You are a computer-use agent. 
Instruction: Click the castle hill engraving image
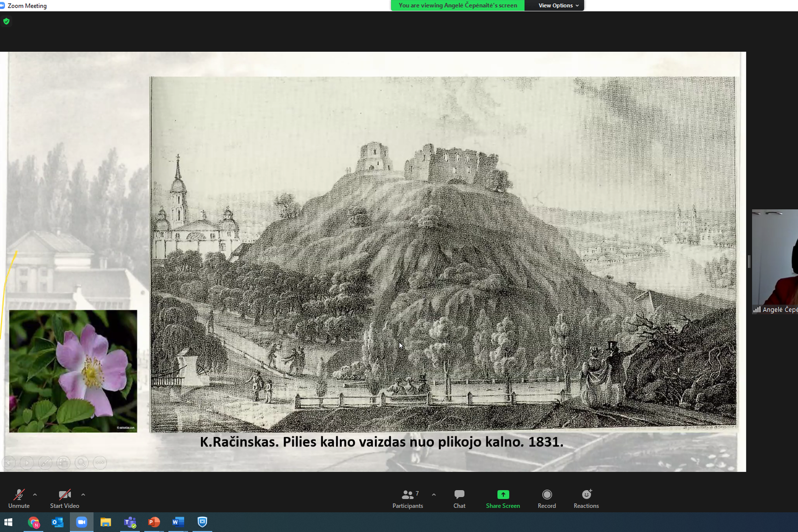tap(443, 254)
